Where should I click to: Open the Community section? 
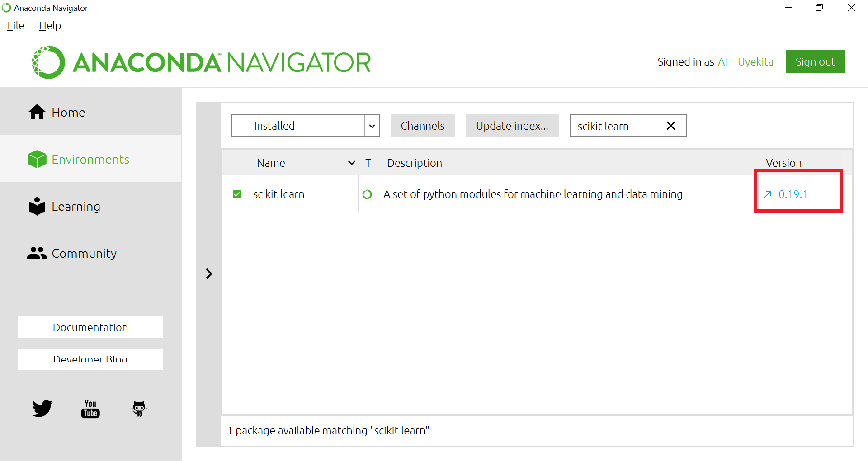coord(90,254)
